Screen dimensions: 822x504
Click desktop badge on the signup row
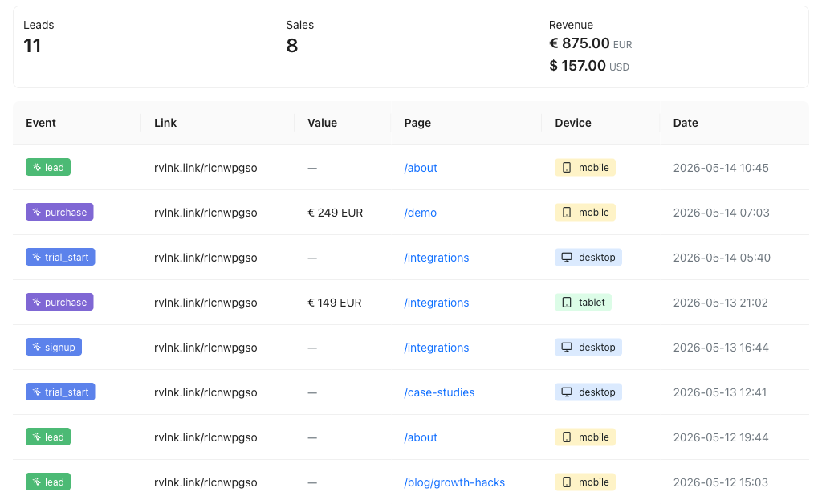(x=588, y=348)
